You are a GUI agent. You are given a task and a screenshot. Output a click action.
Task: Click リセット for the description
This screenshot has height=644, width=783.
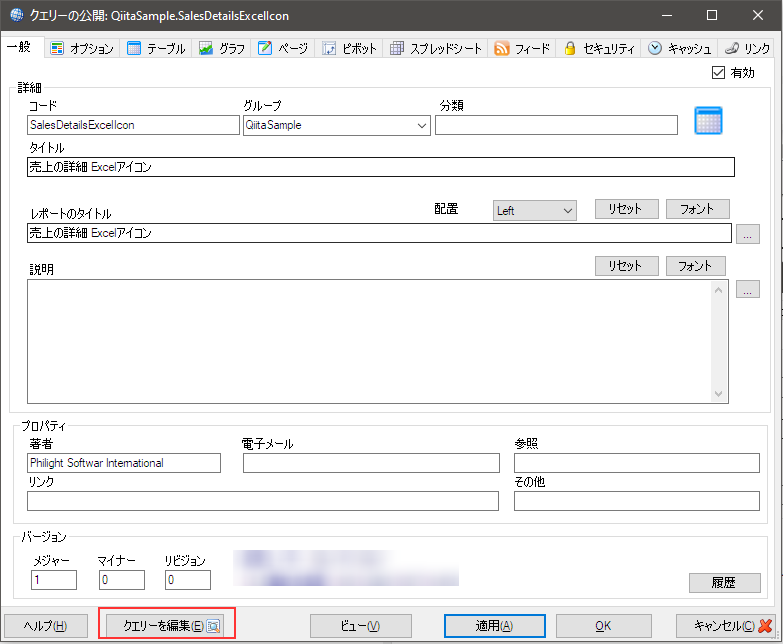point(627,266)
